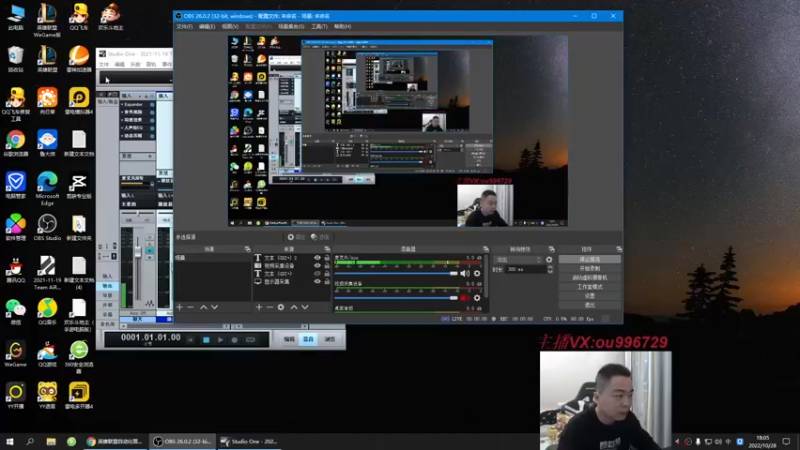
Task: Open the WeGame desktop shortcut
Action: click(15, 354)
